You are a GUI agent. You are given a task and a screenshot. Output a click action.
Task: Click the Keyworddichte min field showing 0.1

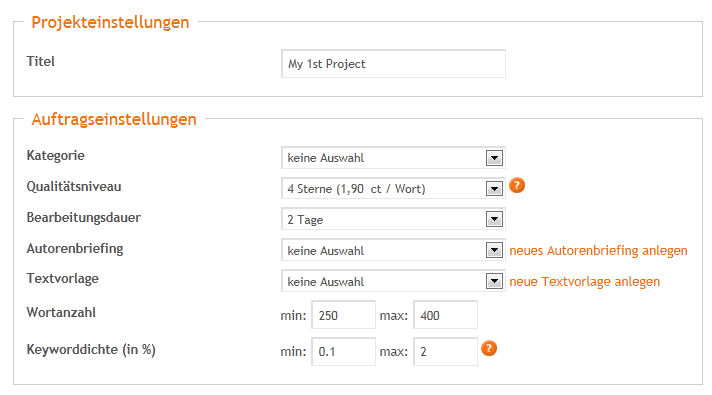(343, 351)
